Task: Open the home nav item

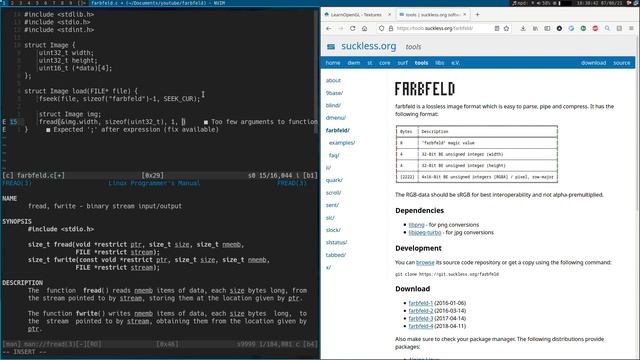Action: pos(333,63)
